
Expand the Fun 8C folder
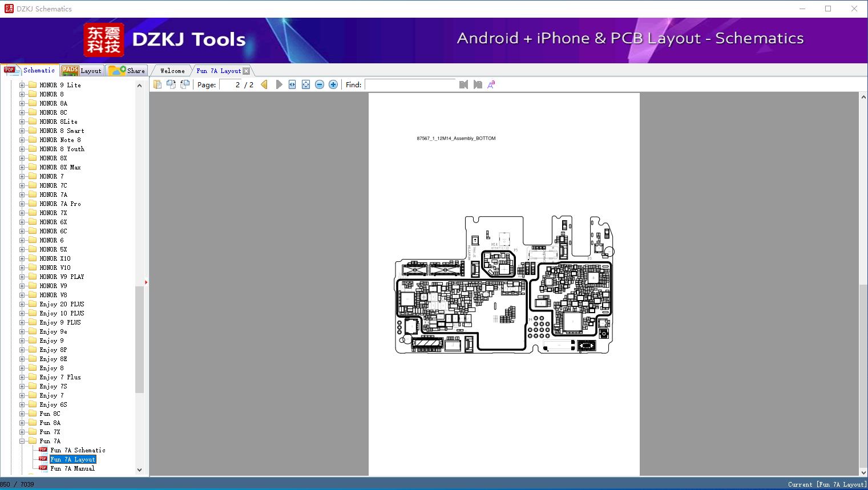(22, 414)
